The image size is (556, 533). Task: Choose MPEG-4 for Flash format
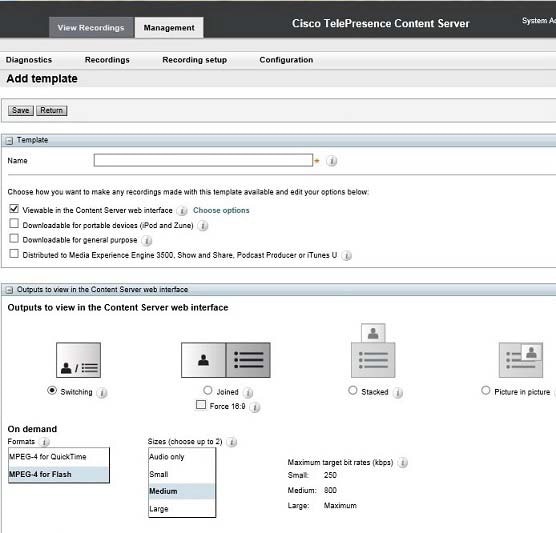coord(59,474)
